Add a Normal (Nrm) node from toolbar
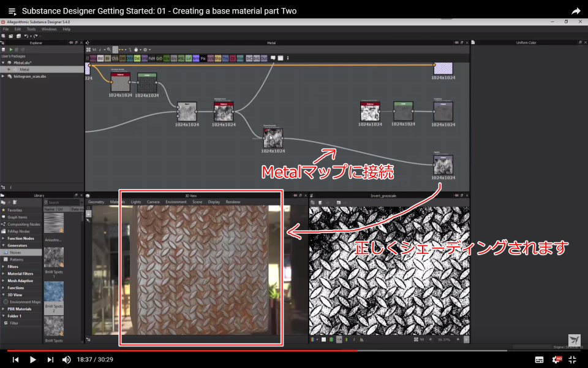The width and height of the screenshot is (588, 368). tap(196, 59)
